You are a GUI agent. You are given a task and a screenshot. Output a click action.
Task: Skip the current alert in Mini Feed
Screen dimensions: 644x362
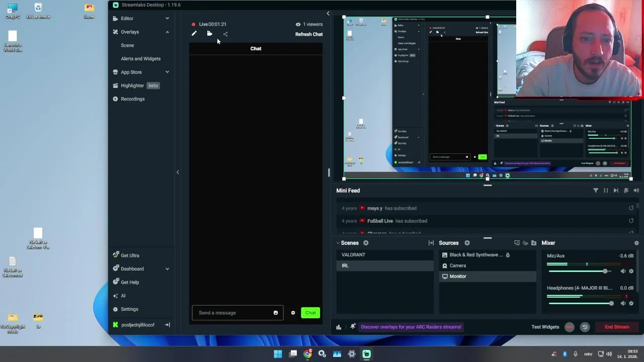(616, 191)
